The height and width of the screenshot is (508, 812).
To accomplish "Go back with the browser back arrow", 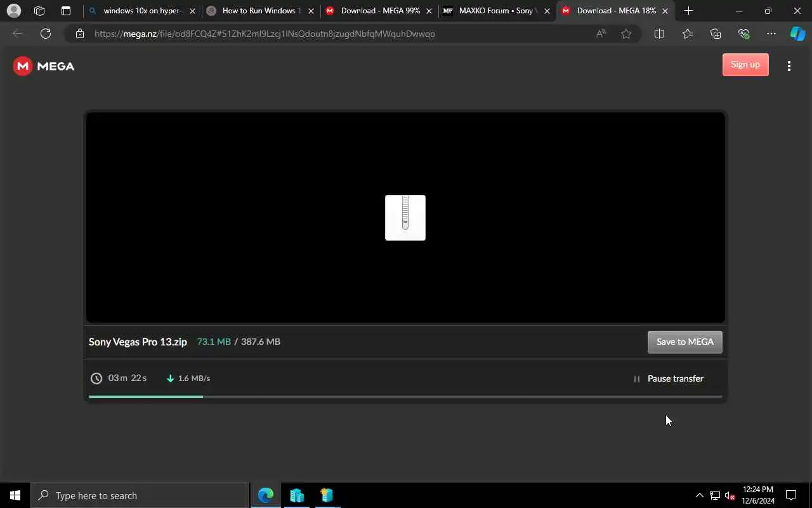I will (18, 34).
